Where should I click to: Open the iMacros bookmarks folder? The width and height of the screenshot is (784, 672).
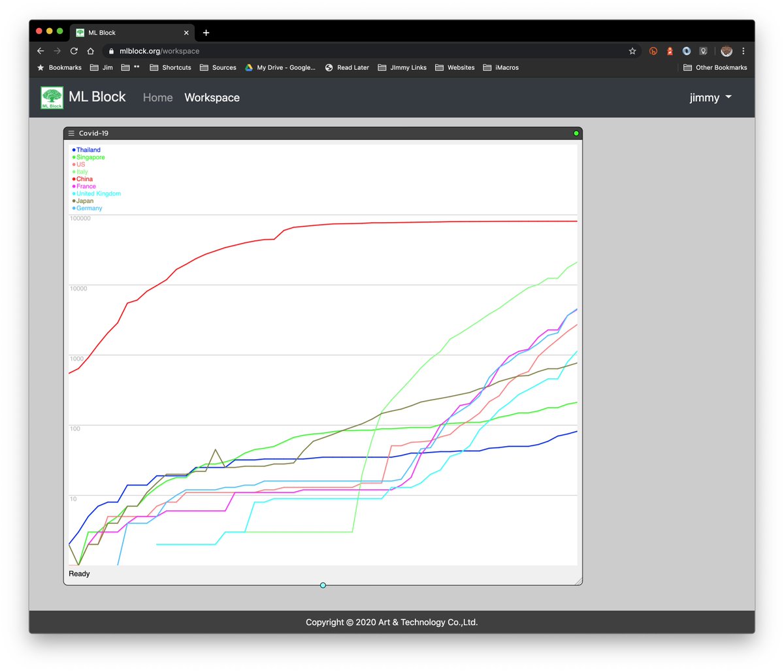click(500, 67)
